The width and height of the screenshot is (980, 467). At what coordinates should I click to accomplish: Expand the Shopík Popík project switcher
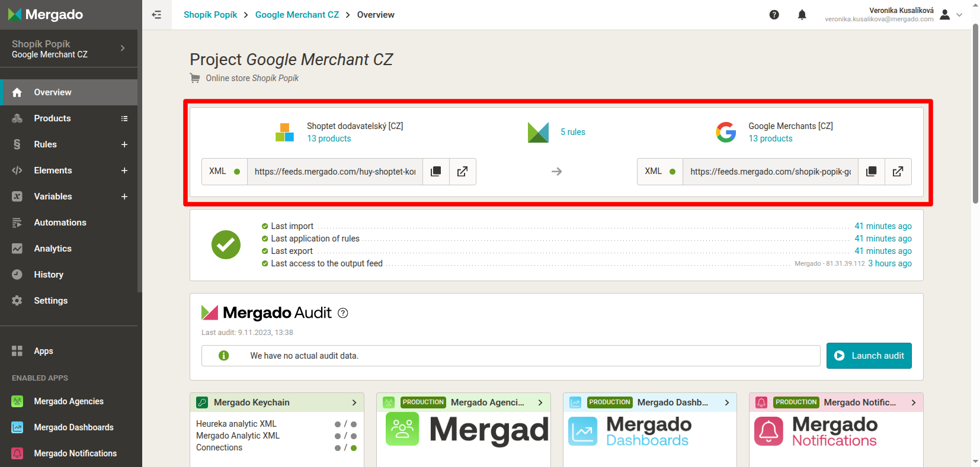tap(123, 49)
